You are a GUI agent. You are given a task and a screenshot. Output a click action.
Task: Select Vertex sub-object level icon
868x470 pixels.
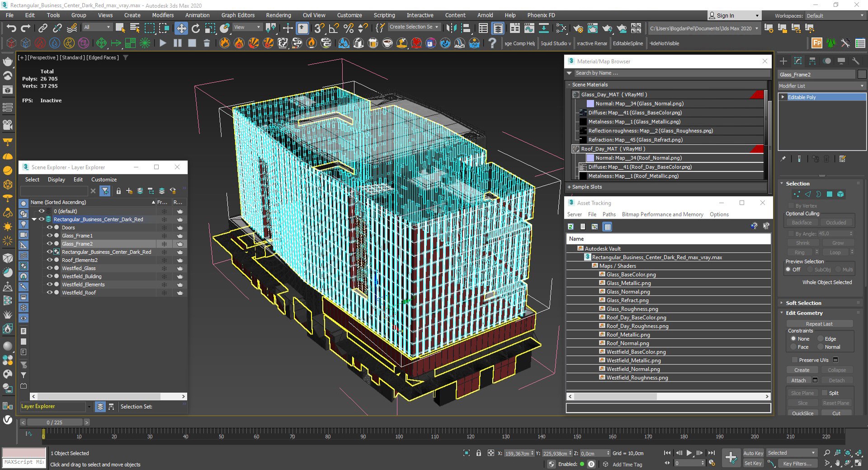(x=797, y=194)
